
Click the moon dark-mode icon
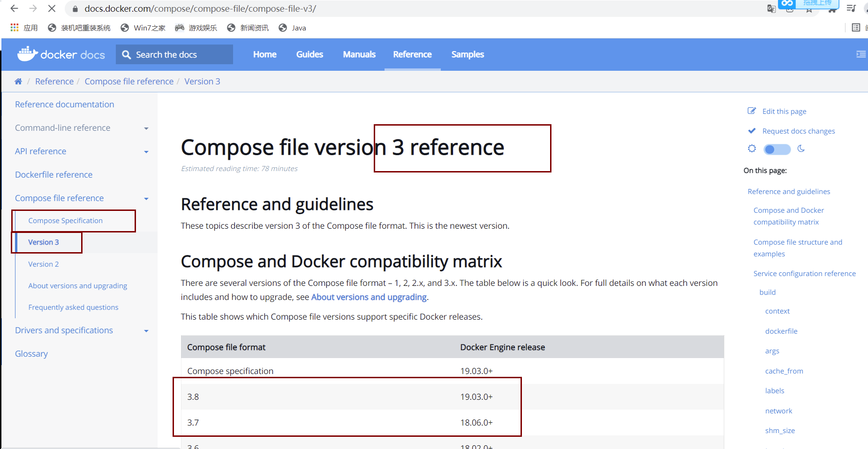tap(801, 149)
